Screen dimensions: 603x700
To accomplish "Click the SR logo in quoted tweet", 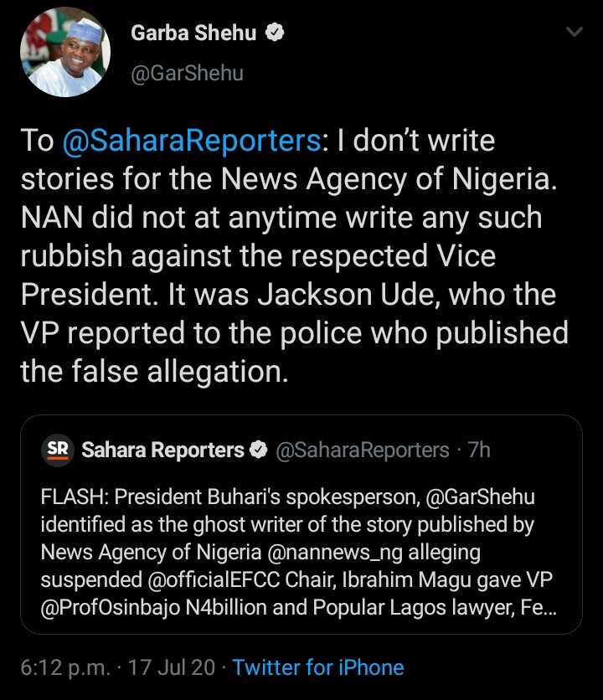I will click(x=58, y=450).
